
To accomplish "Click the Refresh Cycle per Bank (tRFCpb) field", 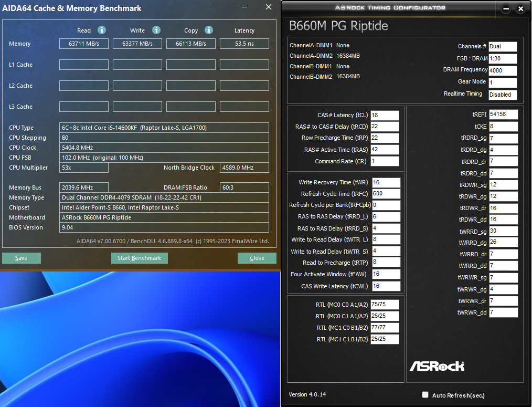I will [x=386, y=205].
